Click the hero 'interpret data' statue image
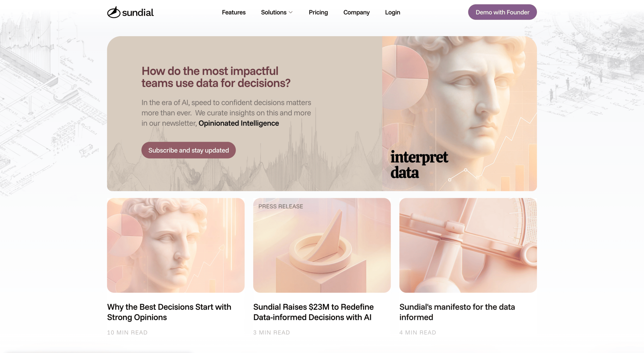644x353 pixels. (x=460, y=114)
